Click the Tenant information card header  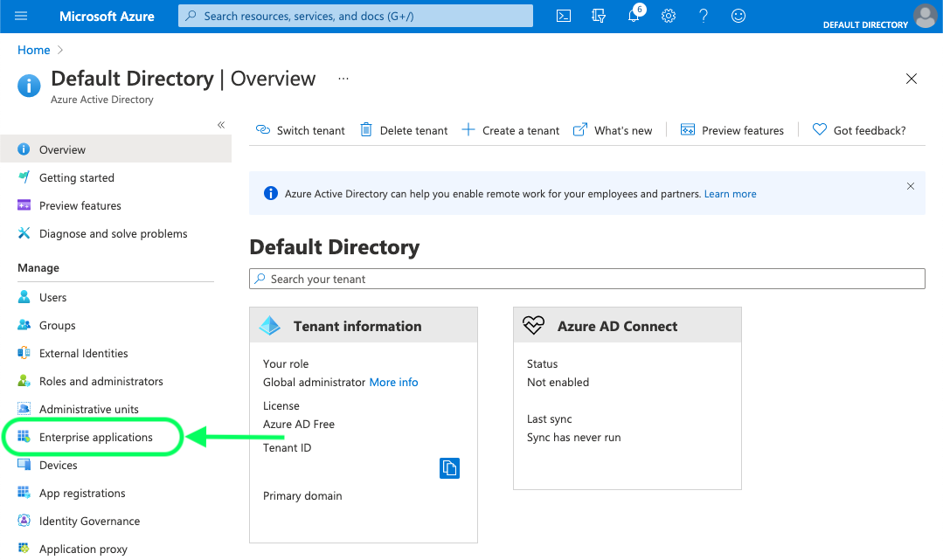tap(364, 325)
